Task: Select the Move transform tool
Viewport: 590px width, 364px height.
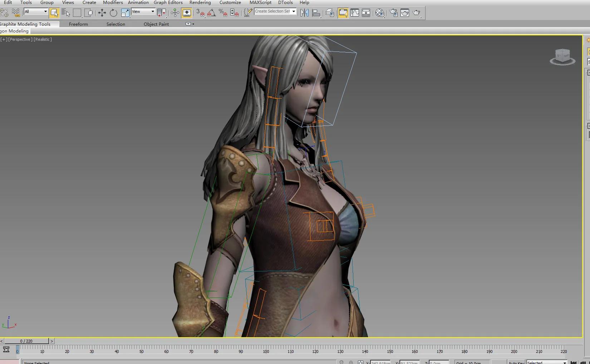Action: (102, 13)
